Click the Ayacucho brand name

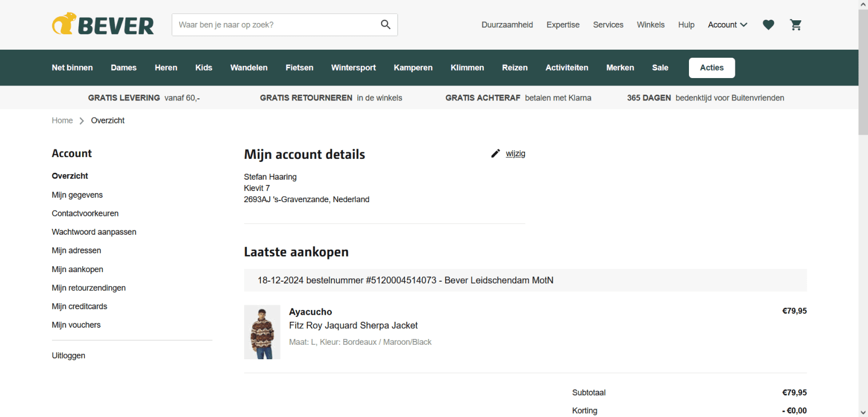click(x=311, y=312)
